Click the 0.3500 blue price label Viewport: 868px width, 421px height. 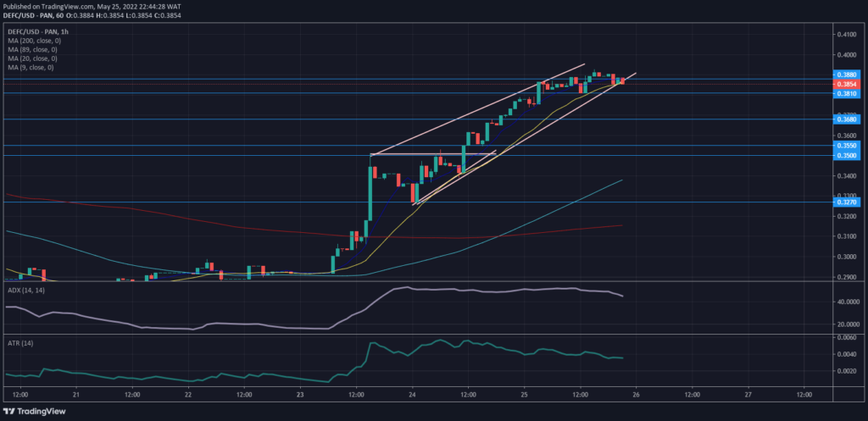tap(846, 156)
